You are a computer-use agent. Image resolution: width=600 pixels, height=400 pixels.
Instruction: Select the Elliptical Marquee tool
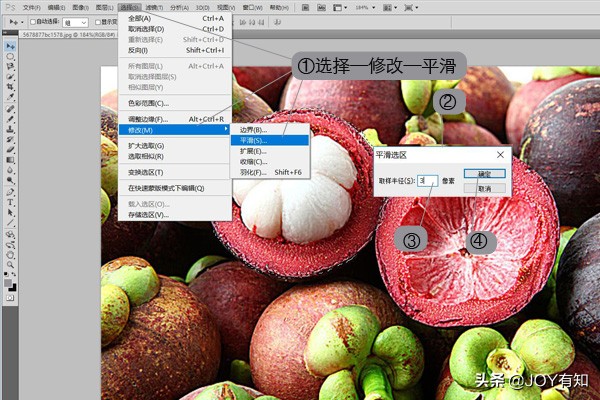[x=10, y=56]
